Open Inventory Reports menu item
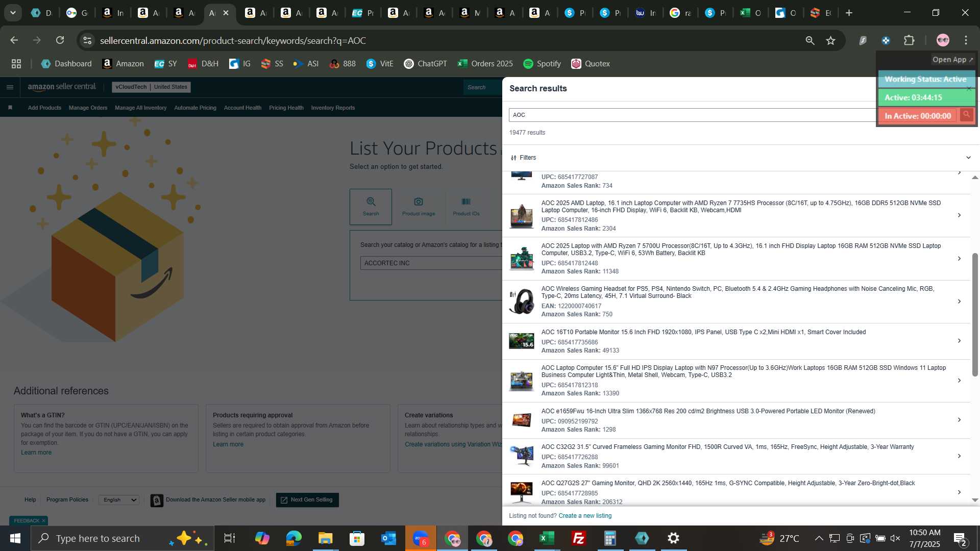This screenshot has height=551, width=980. pyautogui.click(x=333, y=108)
